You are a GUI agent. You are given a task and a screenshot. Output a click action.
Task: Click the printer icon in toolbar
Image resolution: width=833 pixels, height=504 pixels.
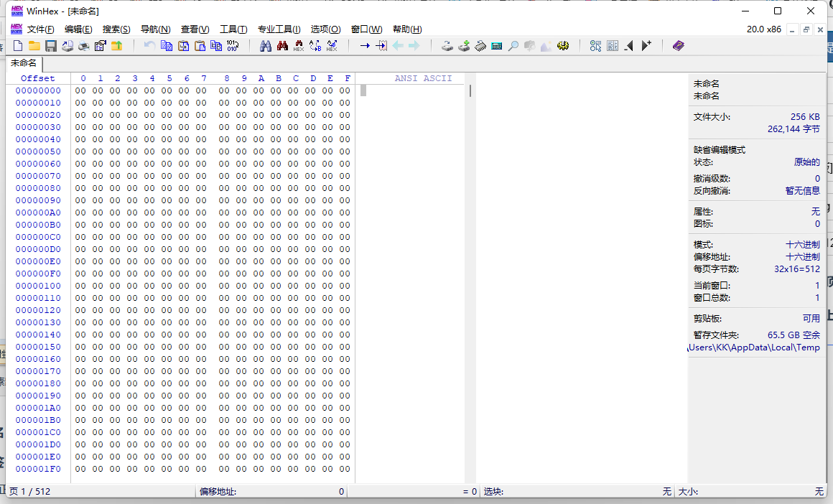point(84,46)
